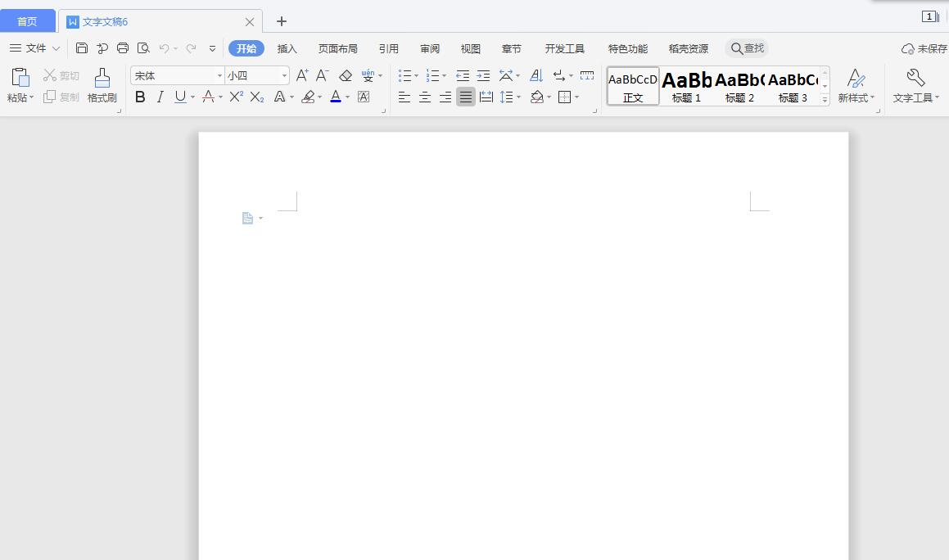Image resolution: width=949 pixels, height=560 pixels.
Task: Open the 文件 menu
Action: 37,48
